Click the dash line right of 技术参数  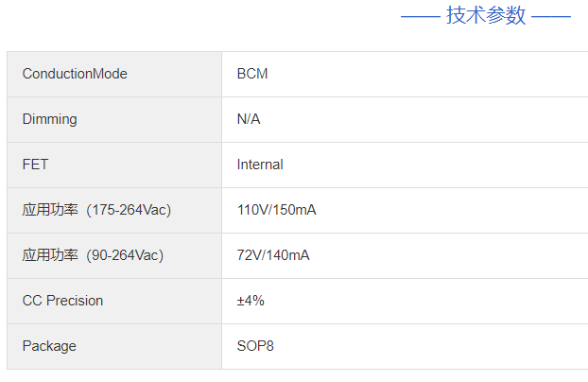551,17
